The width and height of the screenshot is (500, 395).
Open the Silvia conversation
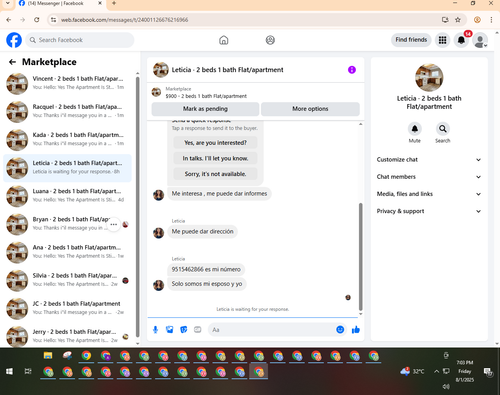[67, 280]
